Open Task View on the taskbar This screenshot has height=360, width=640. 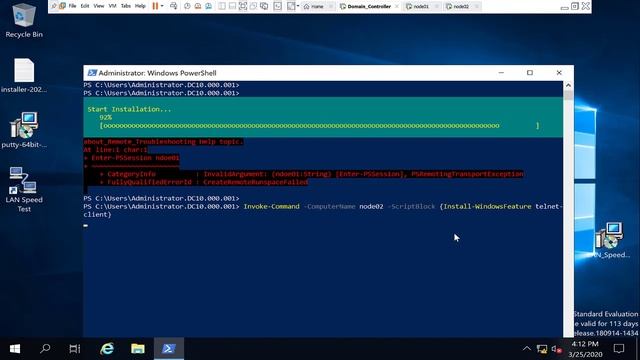75,349
